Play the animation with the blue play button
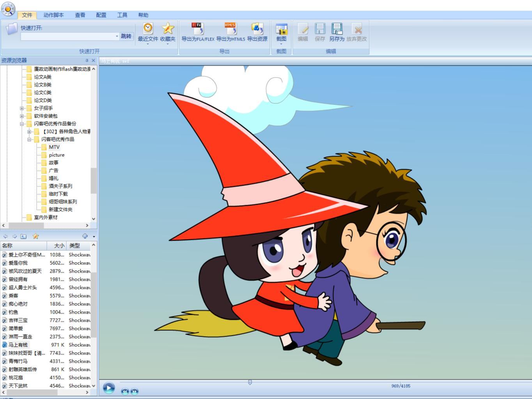This screenshot has width=532, height=399. click(x=109, y=388)
